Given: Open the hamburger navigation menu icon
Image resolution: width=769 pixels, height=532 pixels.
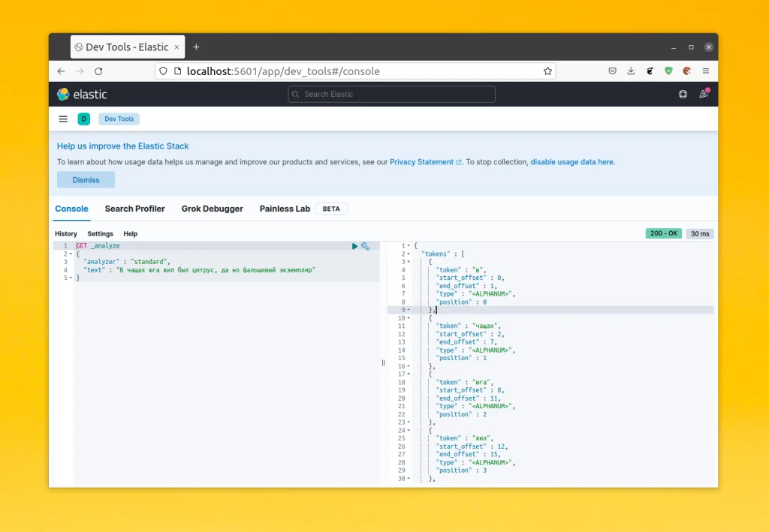Looking at the screenshot, I should pos(63,119).
